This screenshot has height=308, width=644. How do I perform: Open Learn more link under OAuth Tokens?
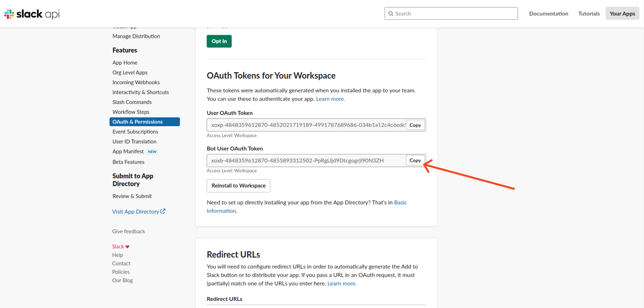[330, 99]
